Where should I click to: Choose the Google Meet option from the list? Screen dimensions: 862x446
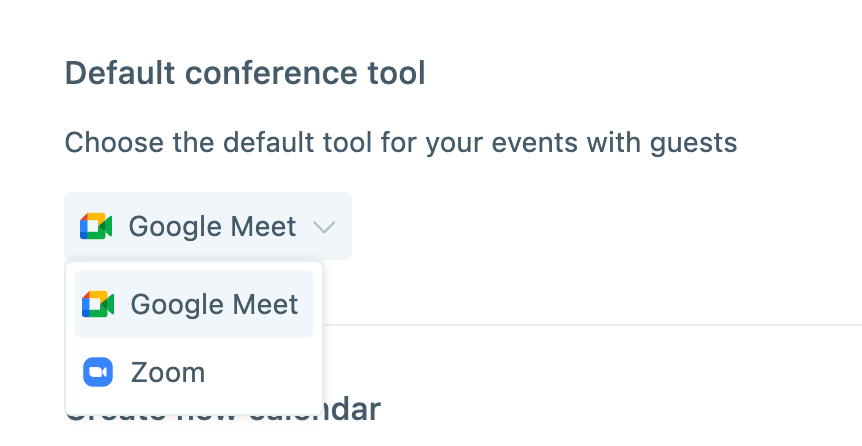coord(194,304)
